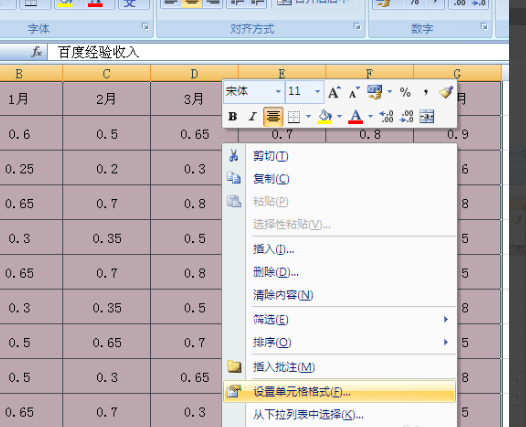This screenshot has height=427, width=526.
Task: Click the copy pages icon
Action: (x=234, y=178)
